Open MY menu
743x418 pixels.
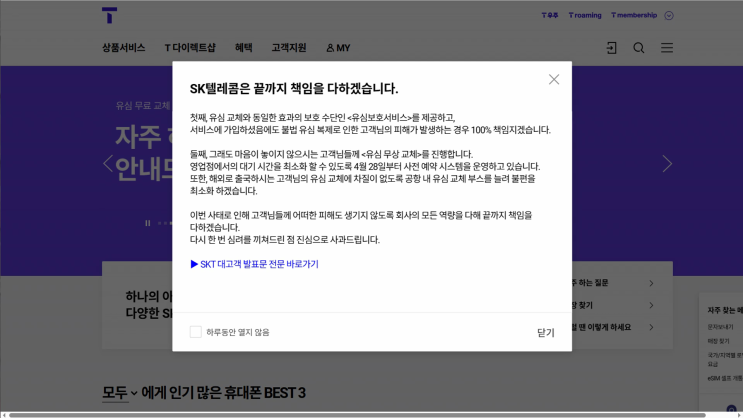click(x=338, y=48)
